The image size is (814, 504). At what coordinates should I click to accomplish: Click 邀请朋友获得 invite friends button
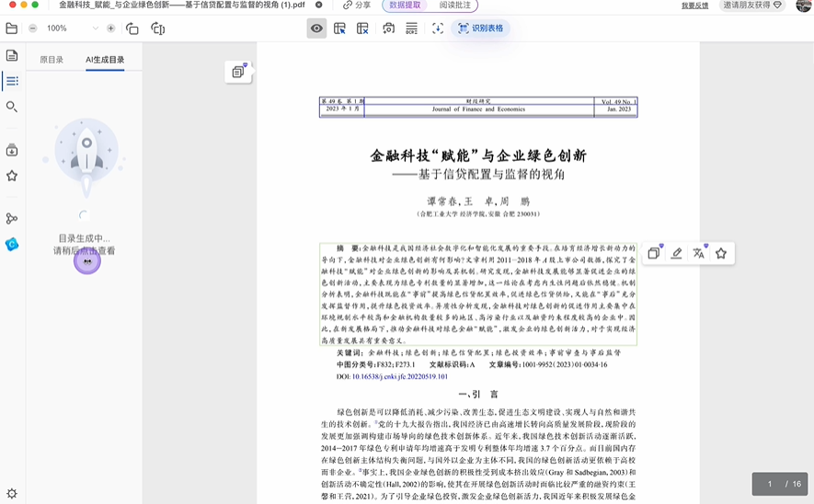coord(752,6)
